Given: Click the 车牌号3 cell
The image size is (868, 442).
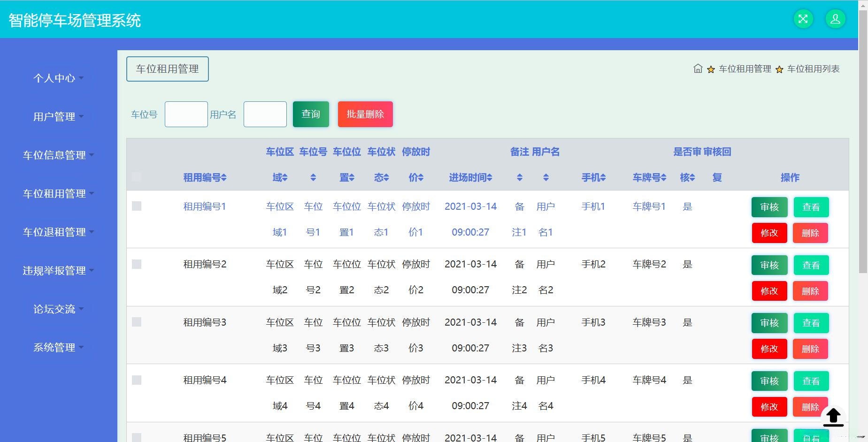Looking at the screenshot, I should tap(649, 322).
